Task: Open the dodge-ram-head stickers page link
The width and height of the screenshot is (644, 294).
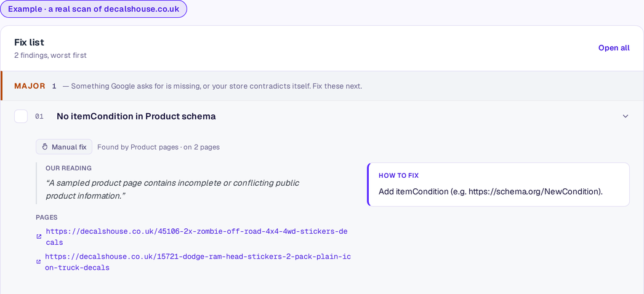Action: click(198, 262)
